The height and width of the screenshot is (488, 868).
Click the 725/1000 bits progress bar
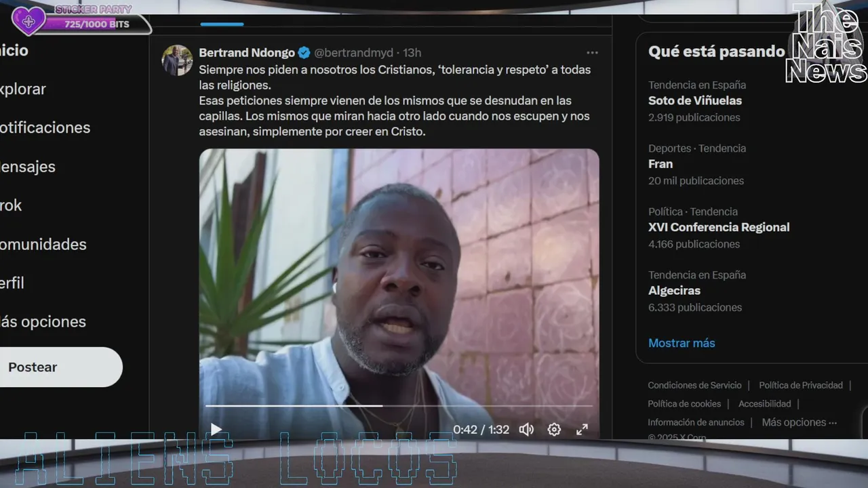[97, 24]
